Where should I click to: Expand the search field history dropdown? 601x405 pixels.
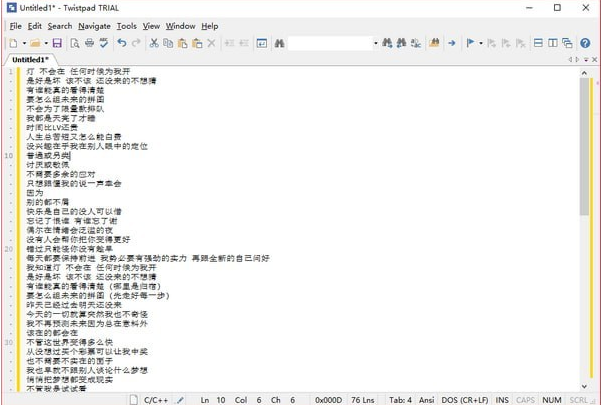click(x=376, y=43)
